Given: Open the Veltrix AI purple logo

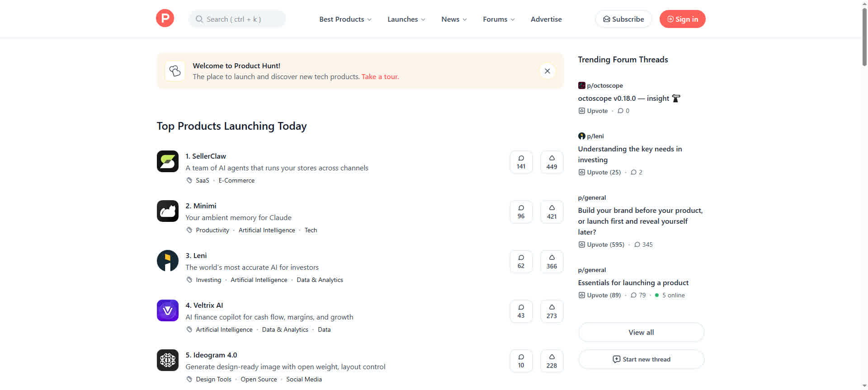Looking at the screenshot, I should coord(168,310).
